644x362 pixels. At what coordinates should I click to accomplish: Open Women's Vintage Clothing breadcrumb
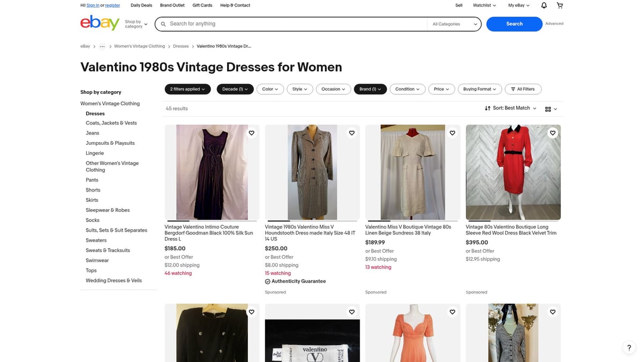point(140,46)
